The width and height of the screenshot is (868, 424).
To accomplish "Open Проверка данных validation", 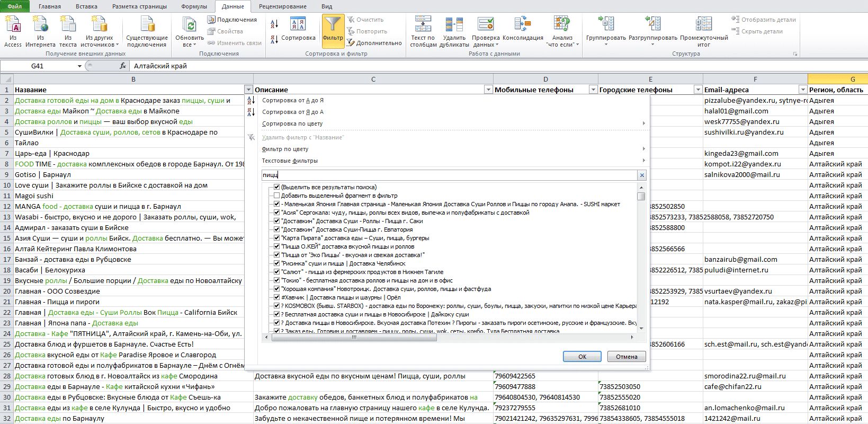I will point(486,31).
